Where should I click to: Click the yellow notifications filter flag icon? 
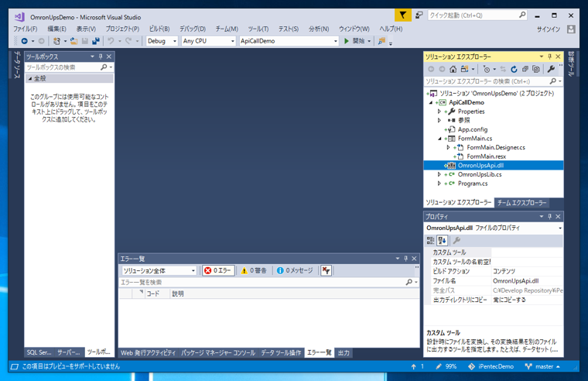(403, 15)
